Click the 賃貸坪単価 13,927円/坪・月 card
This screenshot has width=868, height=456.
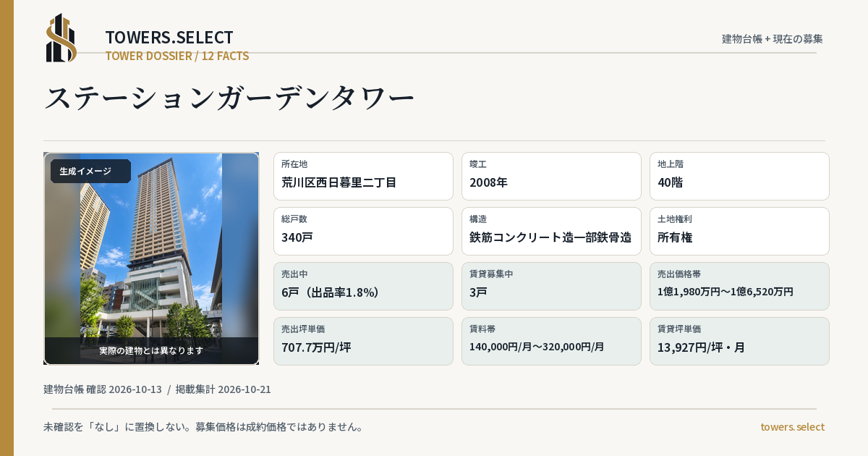739,341
